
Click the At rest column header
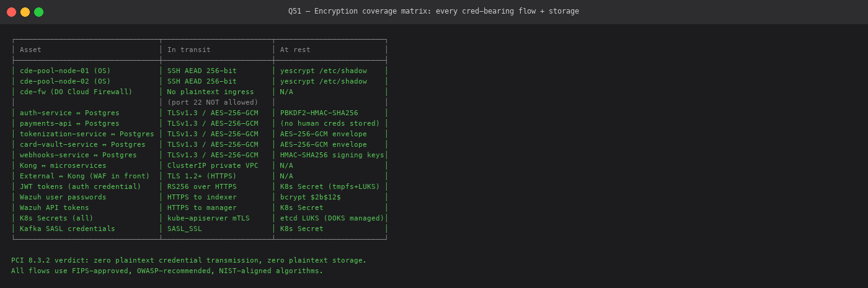(295, 50)
